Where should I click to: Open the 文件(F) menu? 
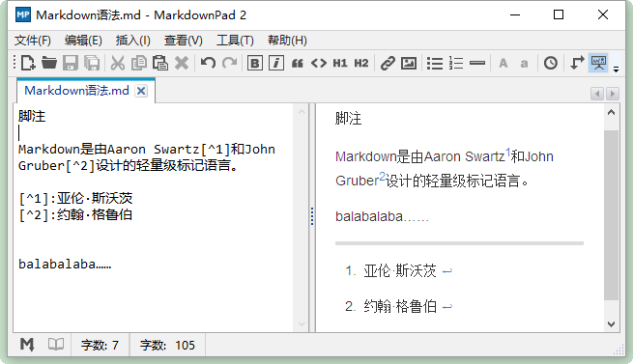click(33, 41)
